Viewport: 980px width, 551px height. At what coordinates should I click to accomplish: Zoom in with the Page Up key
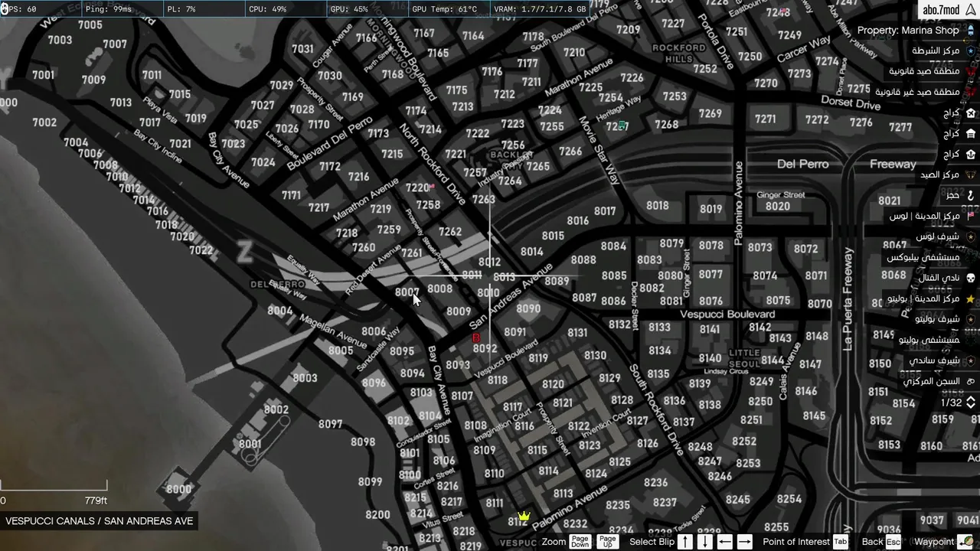tap(607, 542)
